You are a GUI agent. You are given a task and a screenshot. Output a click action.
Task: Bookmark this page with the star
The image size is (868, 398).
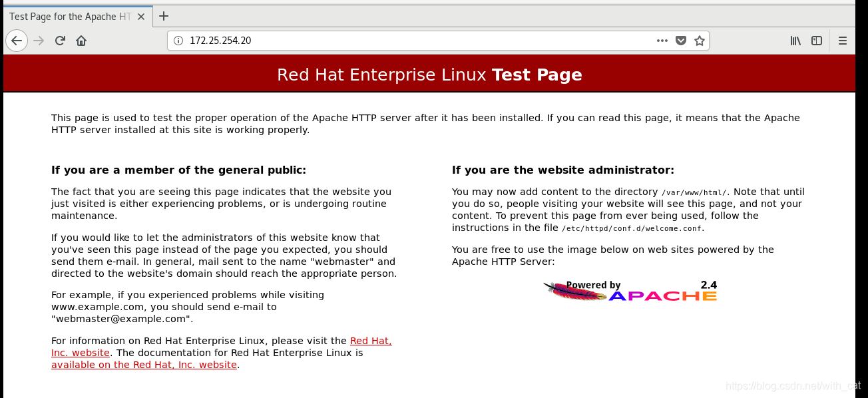(x=699, y=41)
